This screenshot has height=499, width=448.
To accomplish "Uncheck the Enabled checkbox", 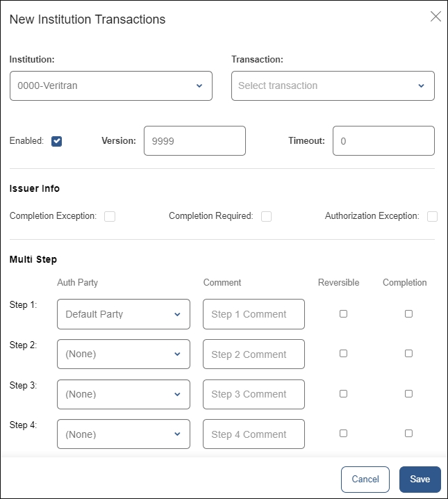I will coord(57,141).
